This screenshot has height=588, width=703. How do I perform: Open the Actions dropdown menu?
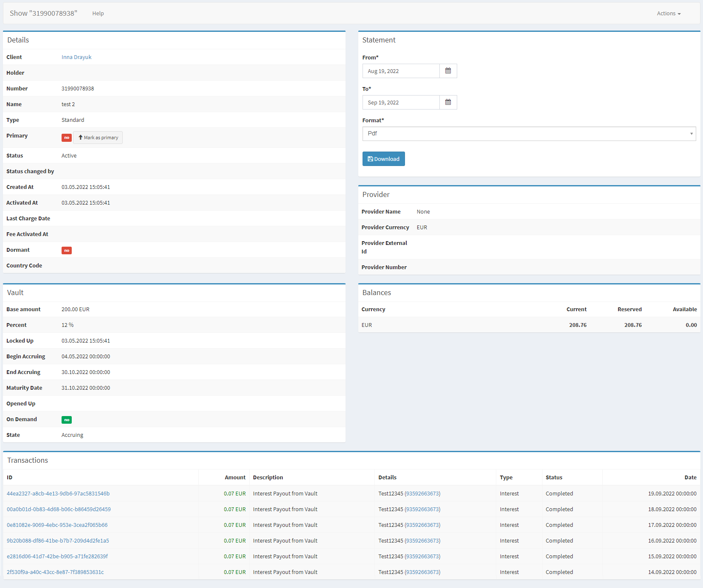pos(668,14)
